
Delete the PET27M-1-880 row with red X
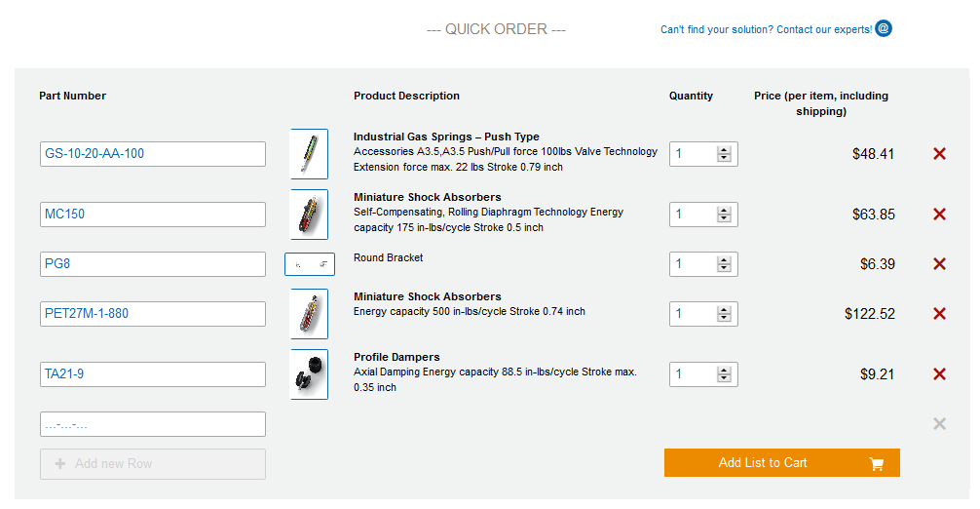[939, 314]
